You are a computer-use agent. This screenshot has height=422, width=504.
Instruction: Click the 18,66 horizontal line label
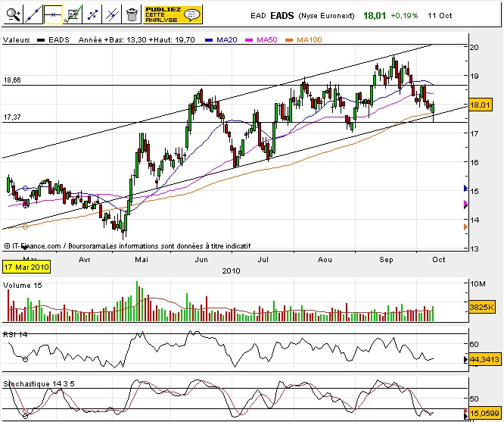pyautogui.click(x=12, y=80)
